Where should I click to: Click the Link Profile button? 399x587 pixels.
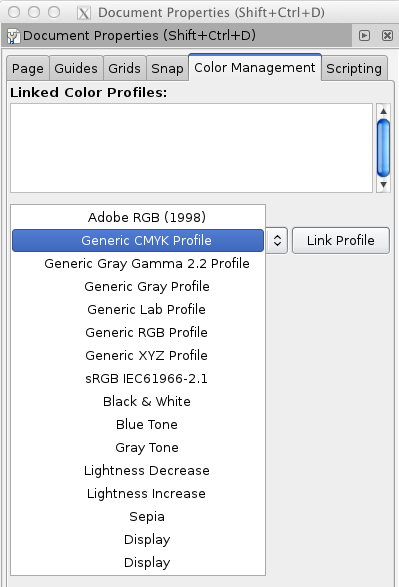[x=341, y=240]
